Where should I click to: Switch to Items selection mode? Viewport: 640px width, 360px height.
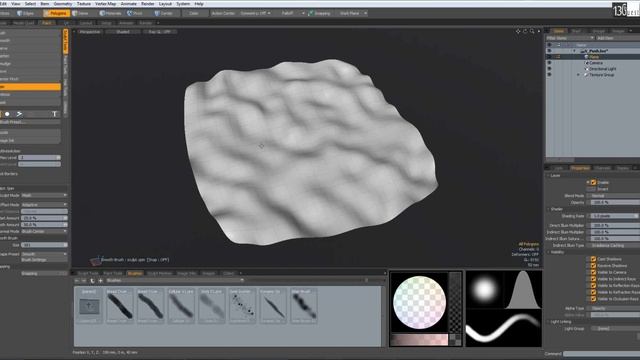click(x=80, y=13)
